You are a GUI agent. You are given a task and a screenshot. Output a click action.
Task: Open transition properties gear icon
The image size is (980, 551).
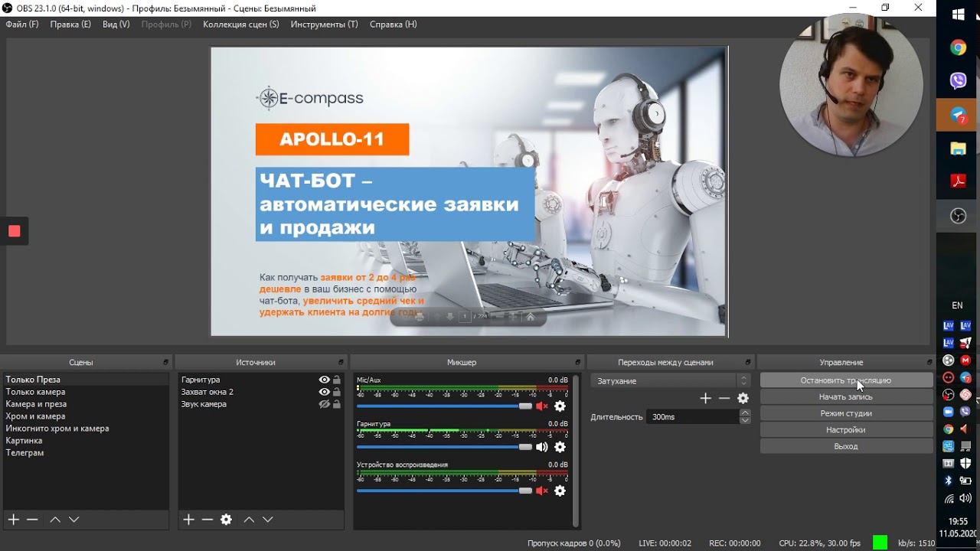click(x=743, y=398)
